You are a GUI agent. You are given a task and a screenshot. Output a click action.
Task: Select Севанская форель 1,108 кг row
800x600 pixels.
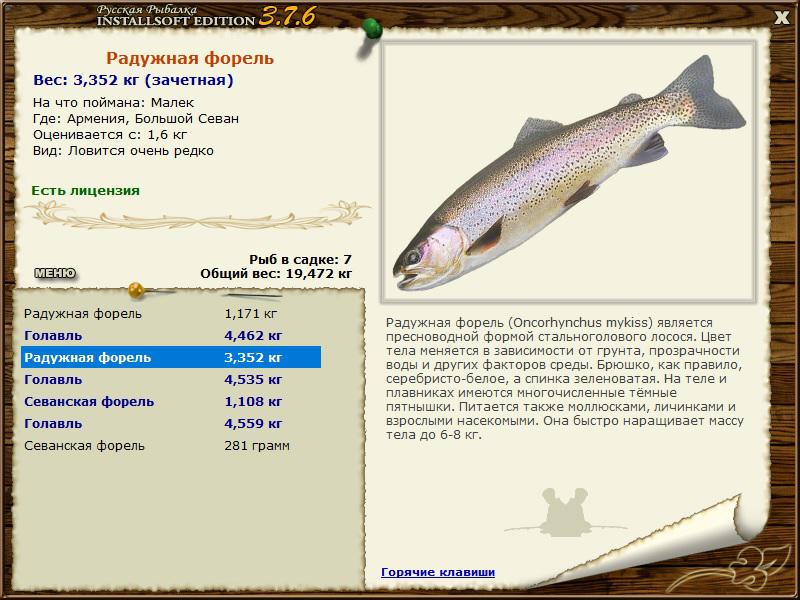[x=171, y=402]
